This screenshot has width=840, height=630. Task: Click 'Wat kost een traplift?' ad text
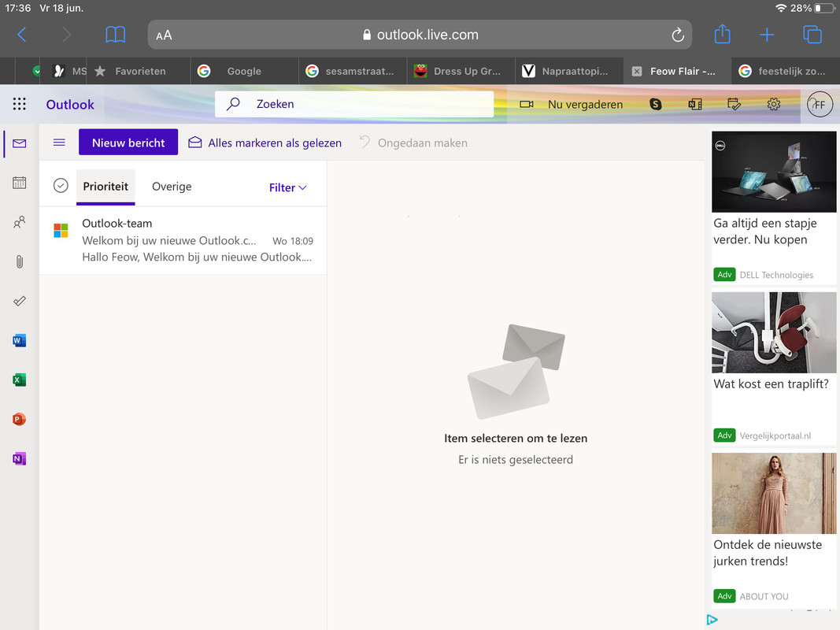coord(771,384)
